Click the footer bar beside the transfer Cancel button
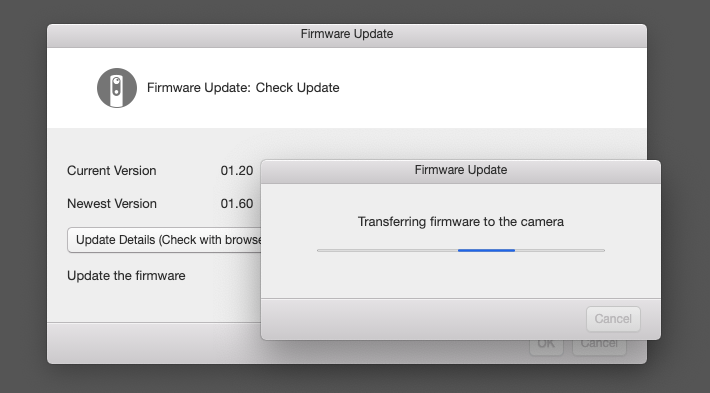Screen dimensions: 710x393 [421, 319]
